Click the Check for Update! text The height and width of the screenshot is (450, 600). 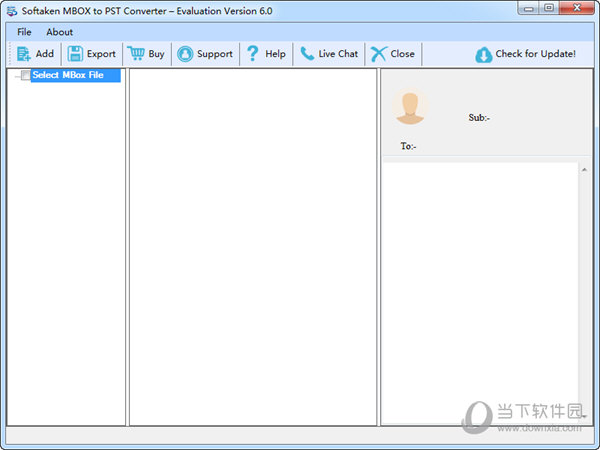(x=536, y=54)
